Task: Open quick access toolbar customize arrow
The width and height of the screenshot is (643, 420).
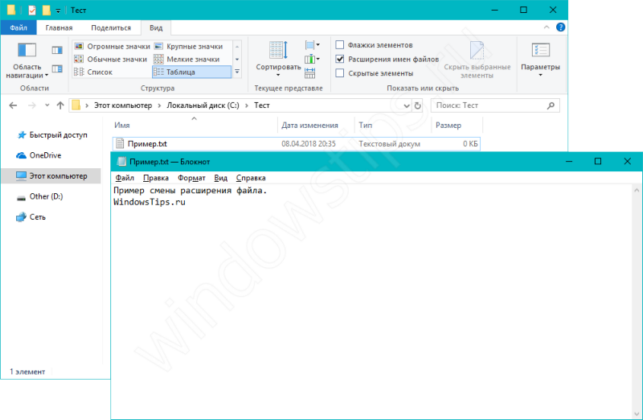Action: (58, 11)
